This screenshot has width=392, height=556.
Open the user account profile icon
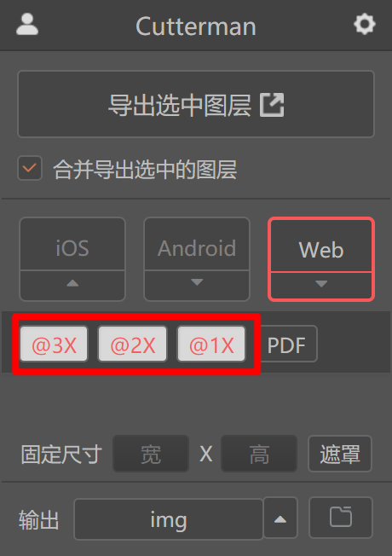pyautogui.click(x=27, y=24)
